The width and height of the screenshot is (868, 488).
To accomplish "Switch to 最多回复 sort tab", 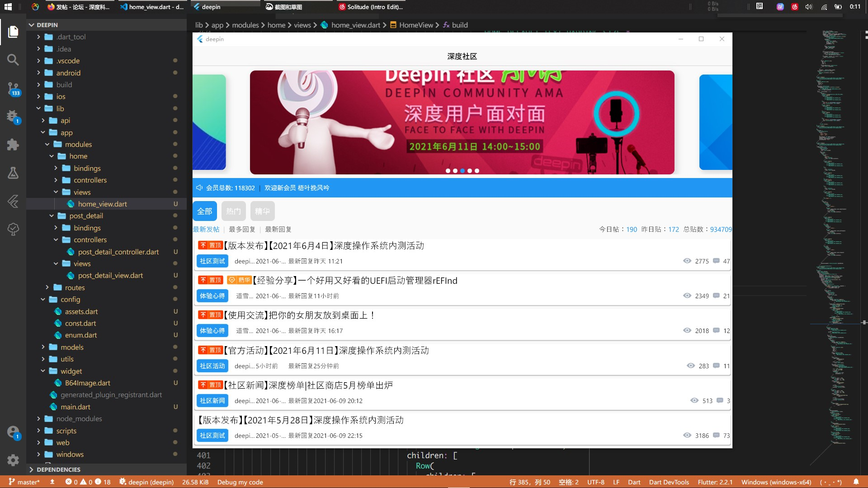I will pyautogui.click(x=242, y=230).
